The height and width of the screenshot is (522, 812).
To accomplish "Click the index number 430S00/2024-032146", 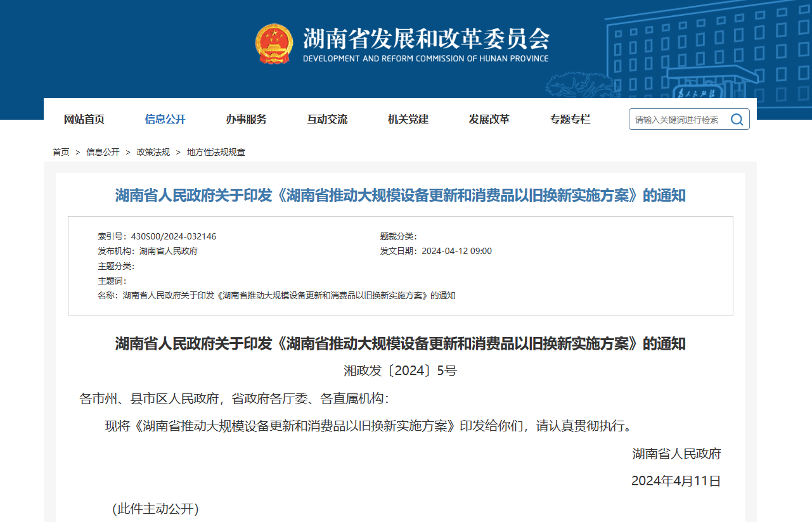I will click(173, 236).
